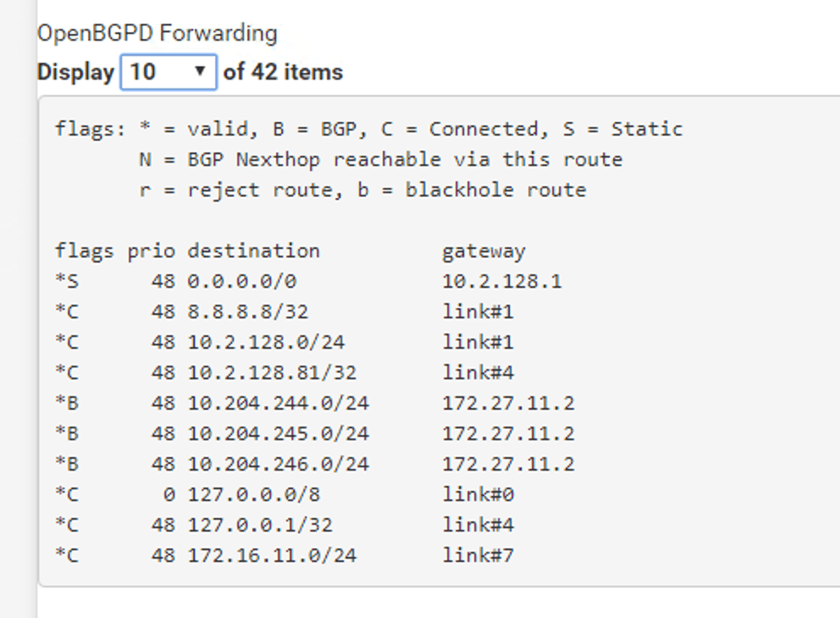Click gateway 10.2.128.1 of the static route

tap(501, 281)
